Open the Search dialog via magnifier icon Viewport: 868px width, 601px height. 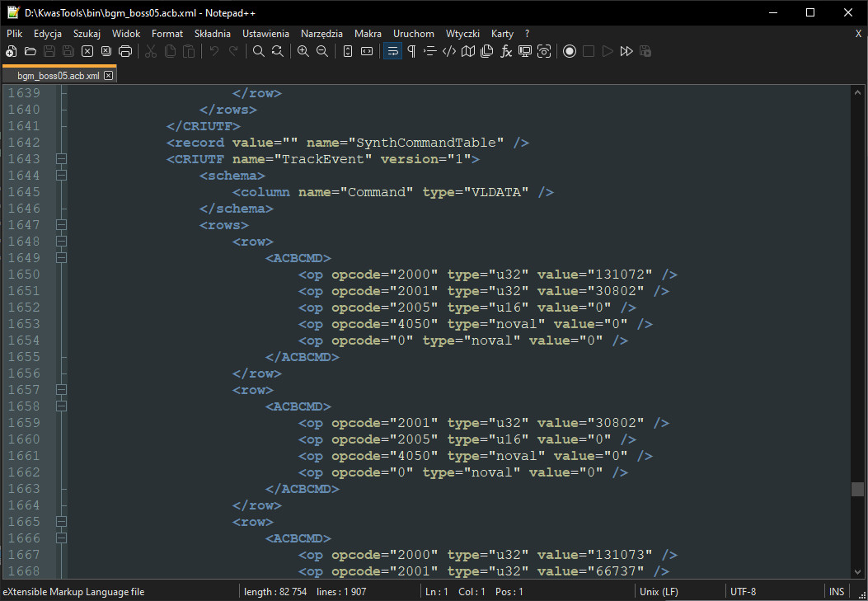tap(257, 50)
